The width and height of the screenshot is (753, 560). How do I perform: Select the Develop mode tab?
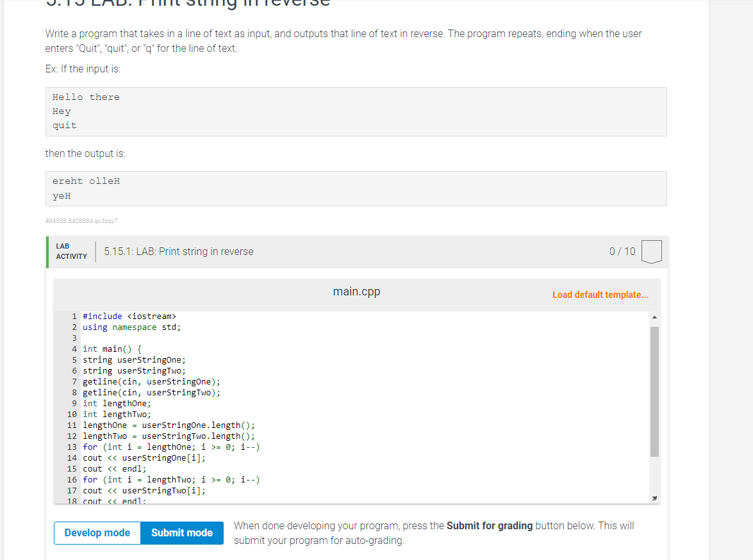click(97, 532)
